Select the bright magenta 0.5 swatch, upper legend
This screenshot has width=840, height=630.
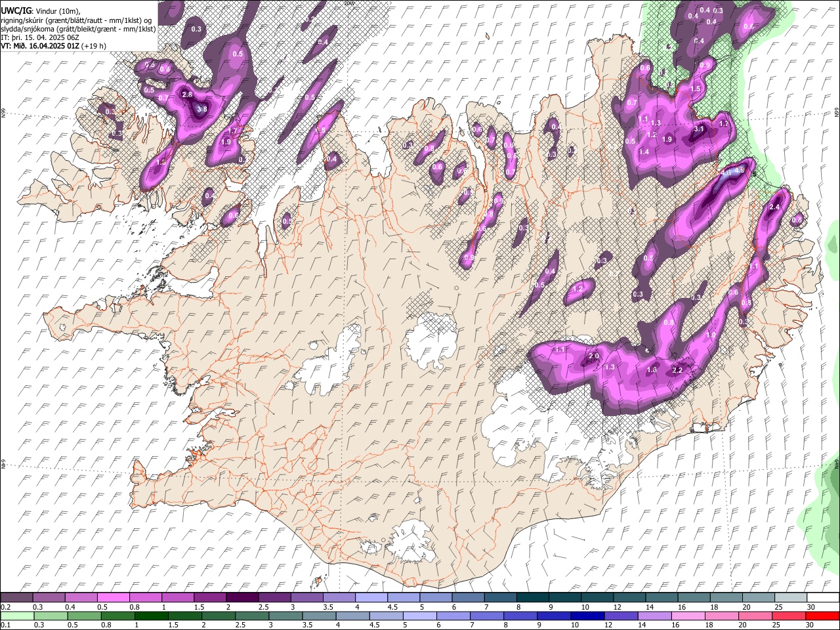tap(114, 598)
